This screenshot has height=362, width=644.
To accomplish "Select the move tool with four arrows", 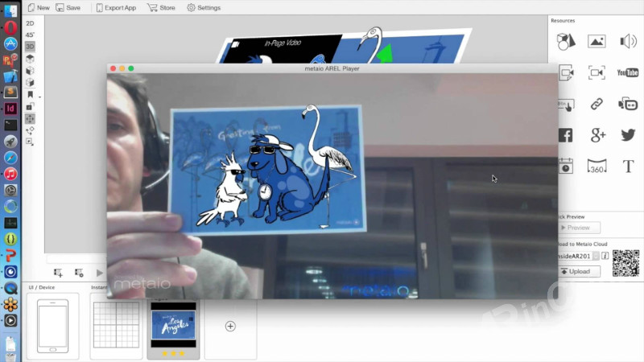I will (30, 118).
